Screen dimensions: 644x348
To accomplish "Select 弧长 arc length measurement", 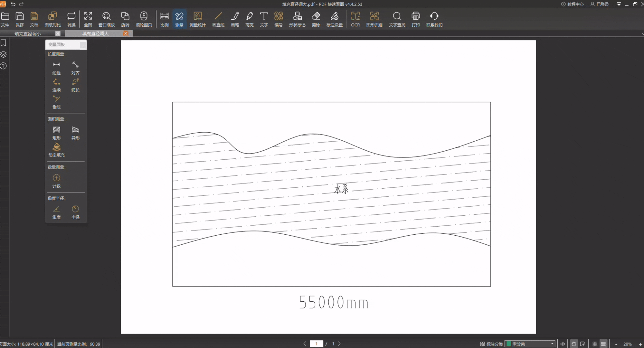I will pos(75,85).
